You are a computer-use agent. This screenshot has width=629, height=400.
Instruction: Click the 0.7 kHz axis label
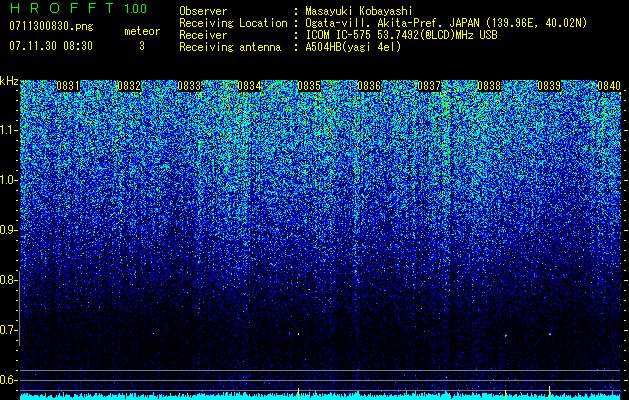8,330
